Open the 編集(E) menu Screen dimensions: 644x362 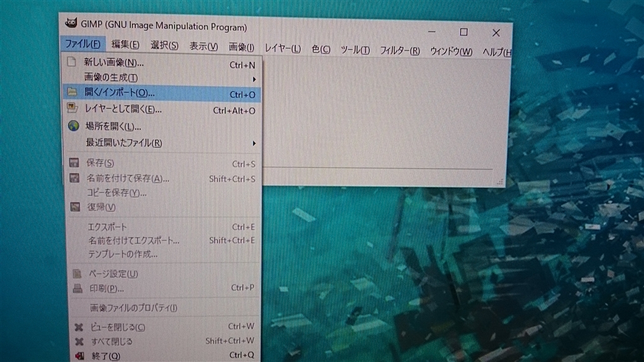tap(125, 45)
